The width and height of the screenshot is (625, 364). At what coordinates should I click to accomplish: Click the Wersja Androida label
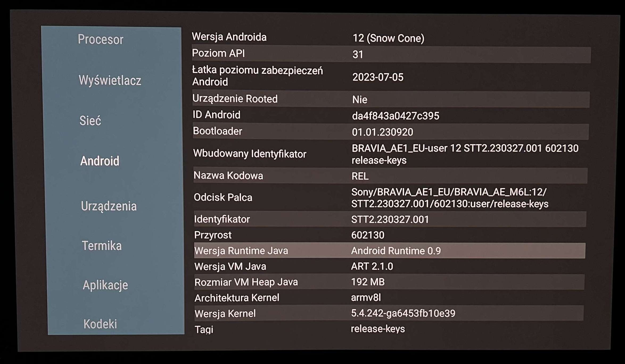point(229,37)
